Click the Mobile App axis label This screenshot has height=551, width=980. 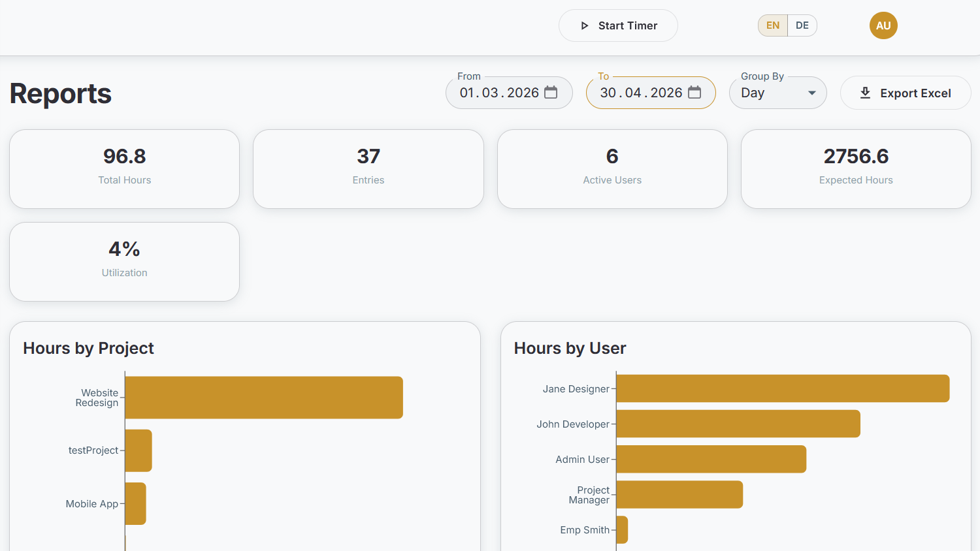pyautogui.click(x=92, y=504)
